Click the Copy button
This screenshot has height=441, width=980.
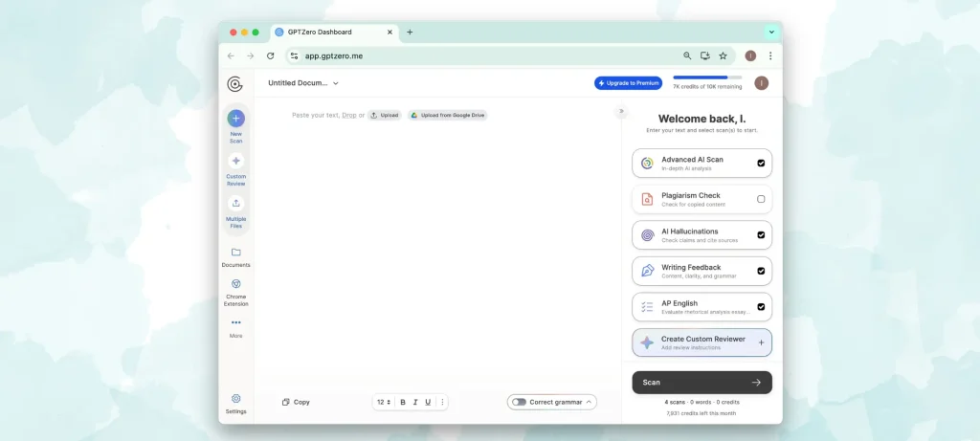297,403
